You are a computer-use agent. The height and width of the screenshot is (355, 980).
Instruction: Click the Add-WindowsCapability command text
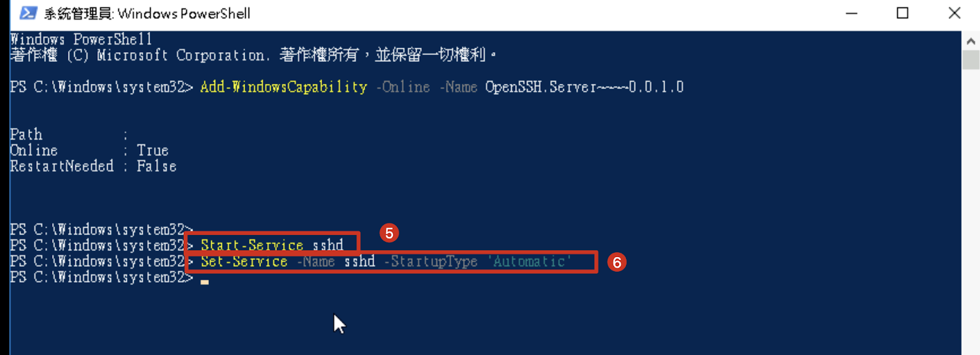(284, 87)
